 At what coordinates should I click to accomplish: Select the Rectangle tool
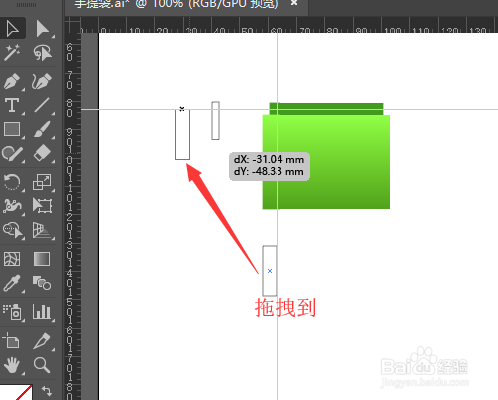point(13,129)
